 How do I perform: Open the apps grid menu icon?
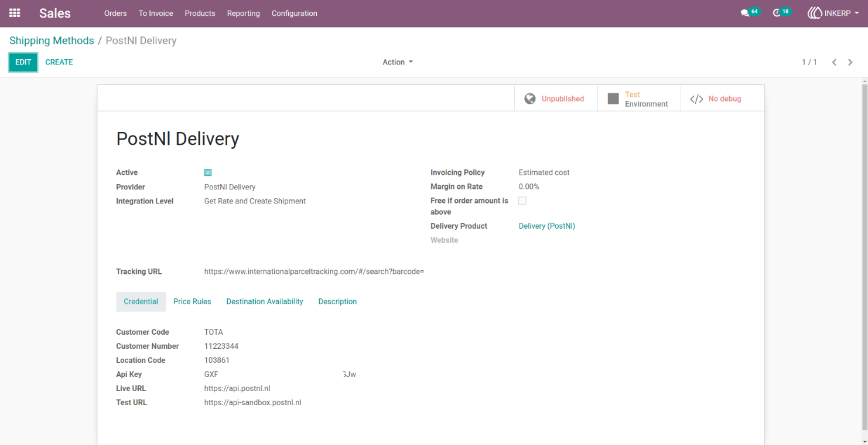point(15,13)
